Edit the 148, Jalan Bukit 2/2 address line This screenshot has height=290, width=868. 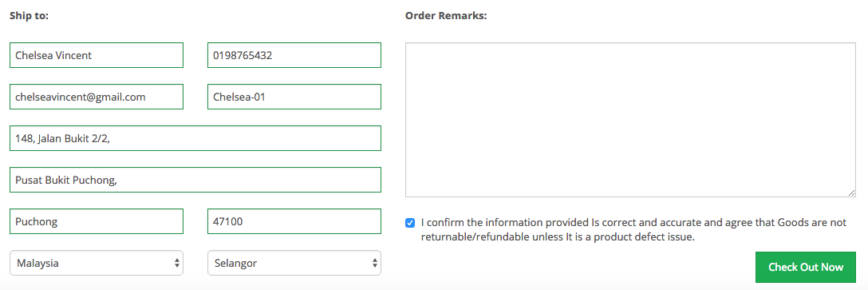[195, 138]
